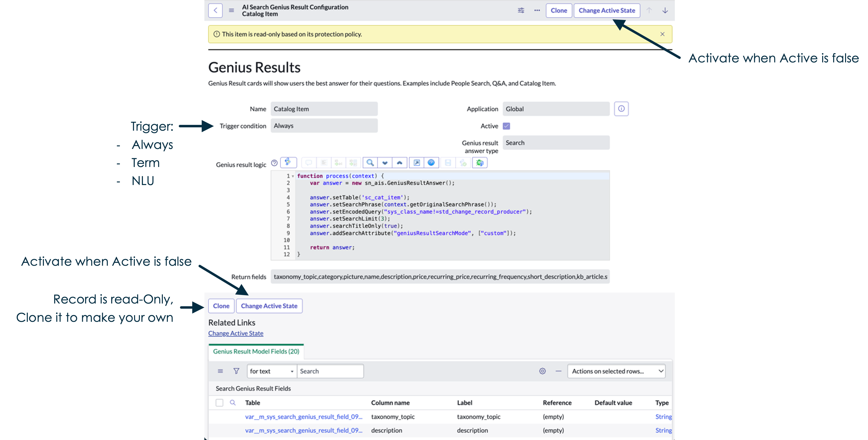Screen dimensions: 868x440
Task: Click the blue help icon in the script toolbar
Action: click(x=431, y=163)
